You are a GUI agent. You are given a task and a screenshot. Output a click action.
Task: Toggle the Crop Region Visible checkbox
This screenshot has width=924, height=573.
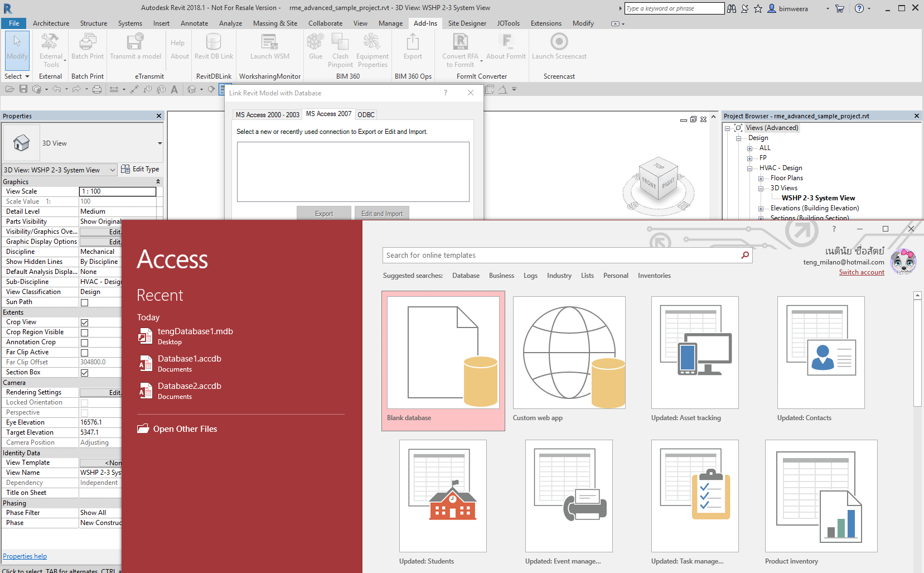[x=85, y=333]
